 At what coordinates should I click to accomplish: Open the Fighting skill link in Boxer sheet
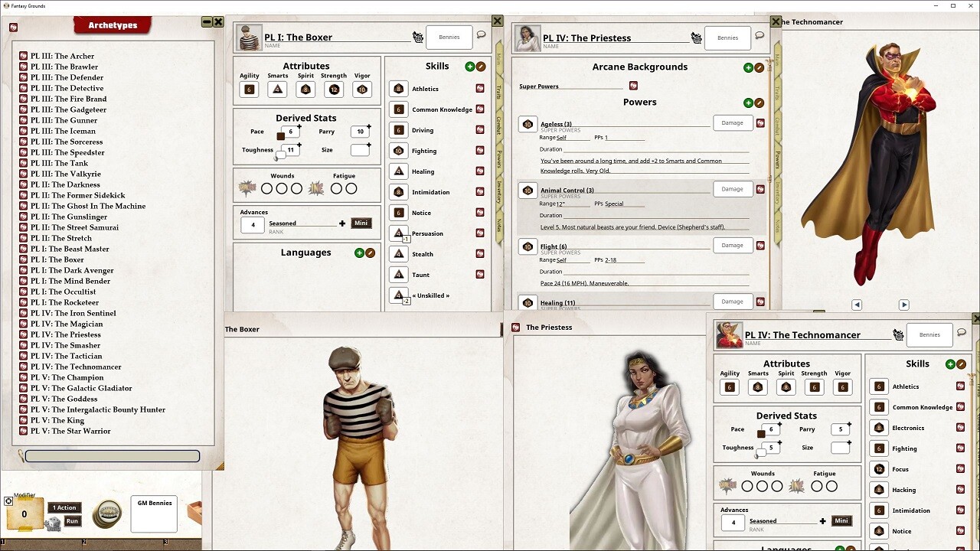point(480,151)
